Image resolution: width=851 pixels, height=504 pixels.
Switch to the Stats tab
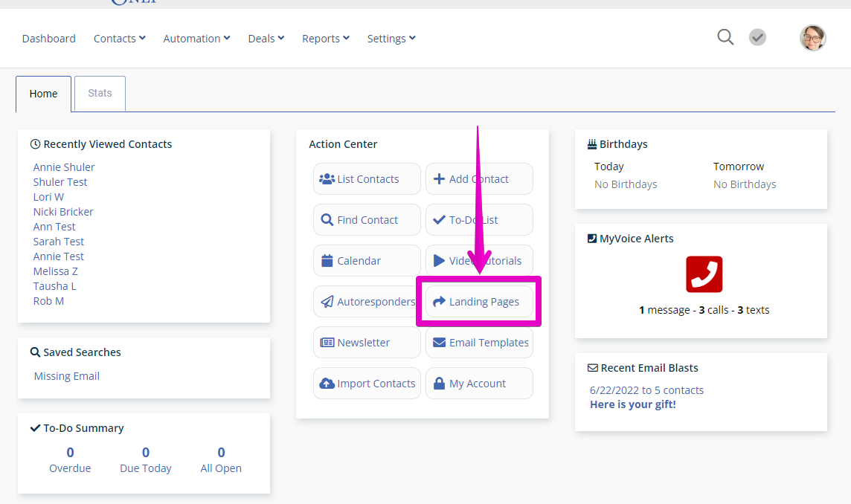99,93
